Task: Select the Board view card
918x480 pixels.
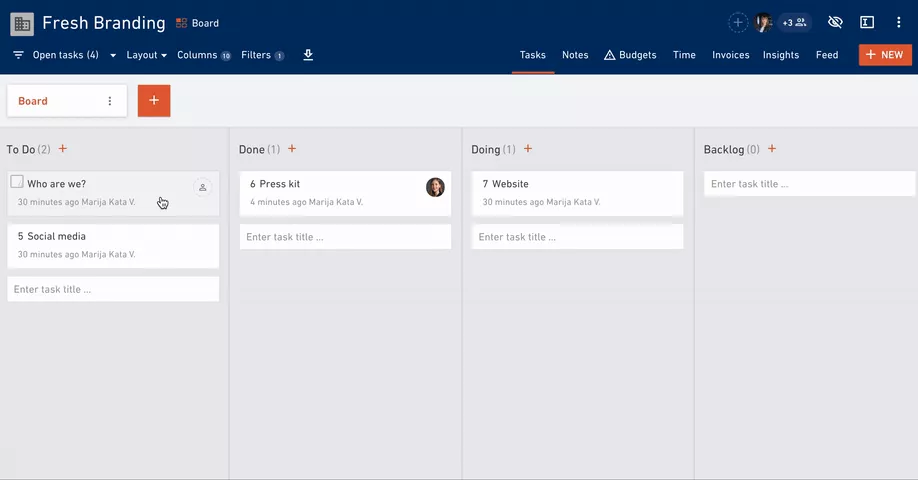Action: pyautogui.click(x=67, y=101)
